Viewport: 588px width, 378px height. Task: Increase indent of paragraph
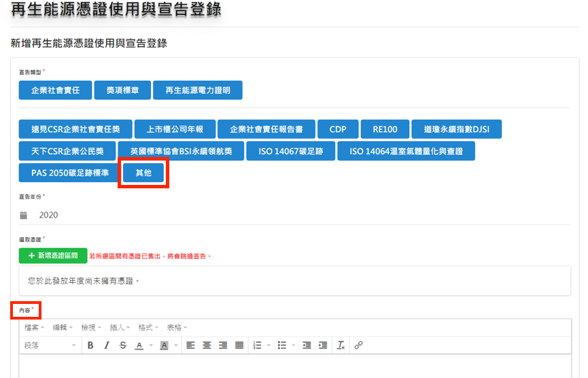coord(323,345)
